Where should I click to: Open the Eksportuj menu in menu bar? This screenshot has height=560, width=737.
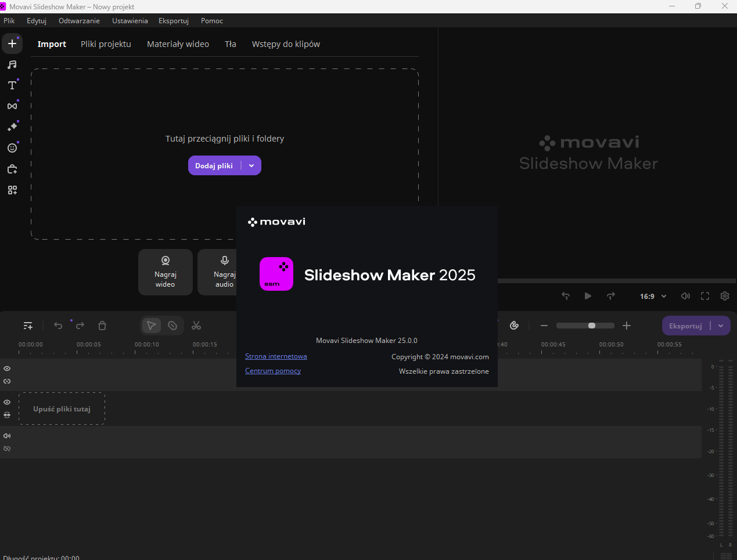174,20
